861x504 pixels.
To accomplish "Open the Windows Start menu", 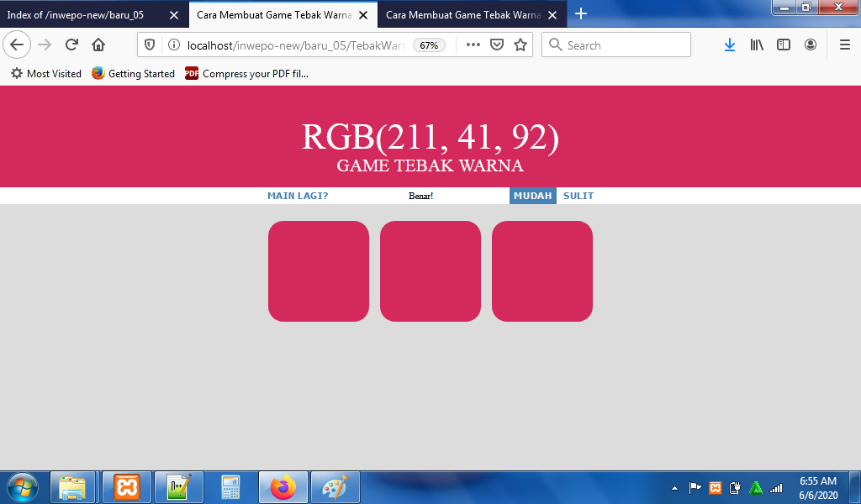I will tap(23, 487).
